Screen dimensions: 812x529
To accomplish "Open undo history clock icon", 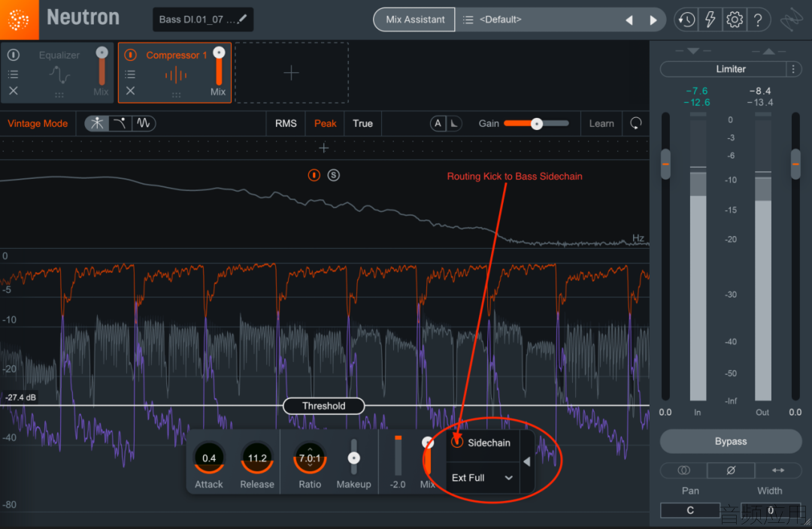I will coord(686,20).
